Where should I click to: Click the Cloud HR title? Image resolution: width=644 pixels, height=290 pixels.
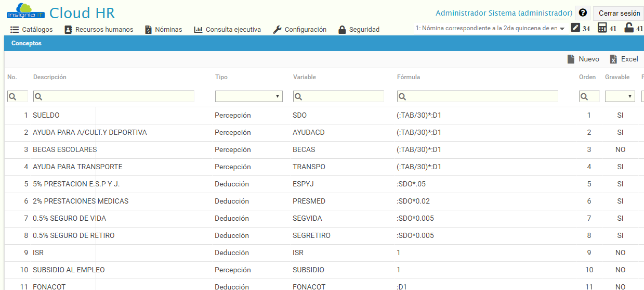(82, 12)
